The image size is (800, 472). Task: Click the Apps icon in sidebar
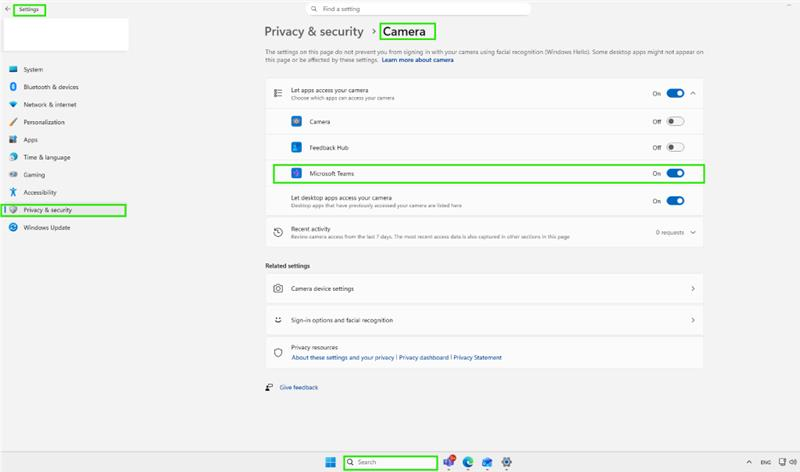(13, 139)
